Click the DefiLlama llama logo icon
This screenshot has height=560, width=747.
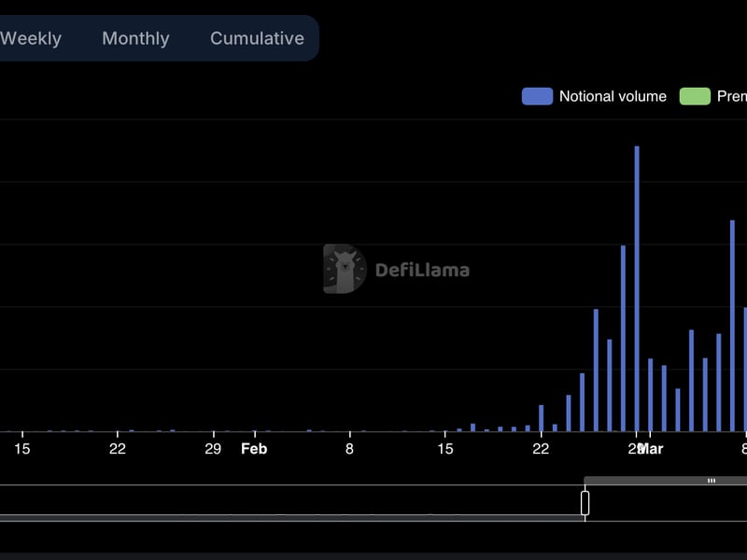[344, 269]
